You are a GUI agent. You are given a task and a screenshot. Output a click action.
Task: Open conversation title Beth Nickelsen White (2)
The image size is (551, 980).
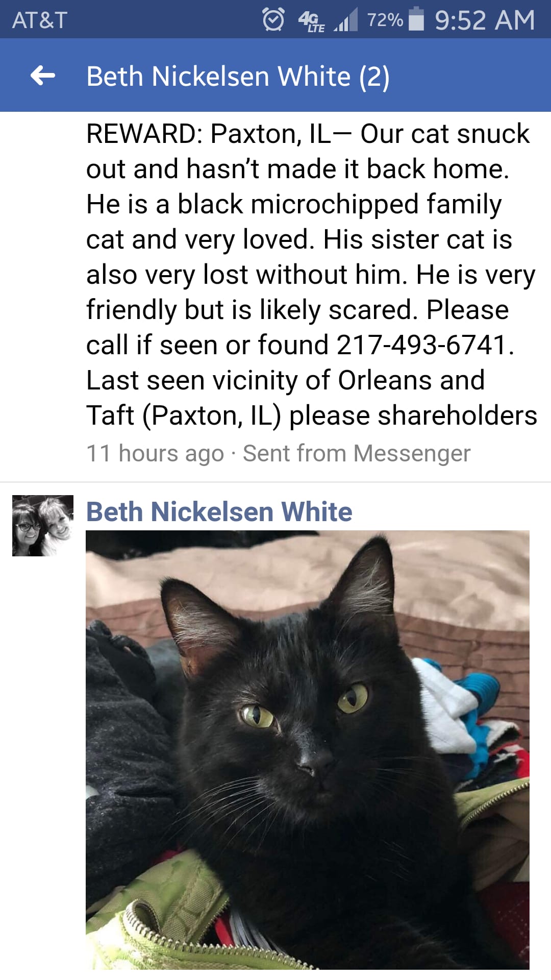(238, 77)
